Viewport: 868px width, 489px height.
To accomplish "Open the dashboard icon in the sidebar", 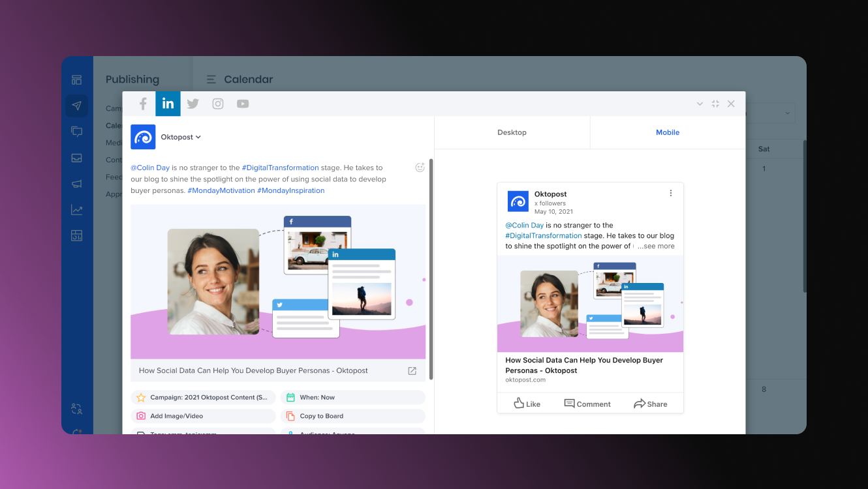I will pos(76,80).
